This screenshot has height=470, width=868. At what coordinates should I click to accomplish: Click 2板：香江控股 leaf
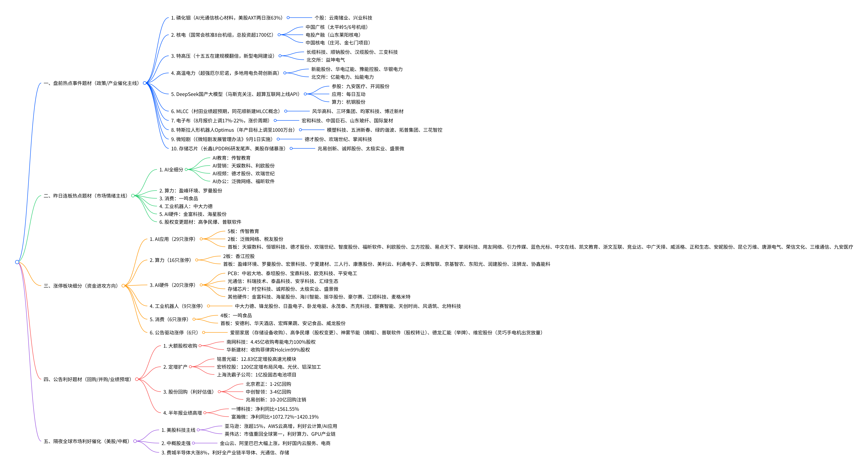[x=239, y=256]
